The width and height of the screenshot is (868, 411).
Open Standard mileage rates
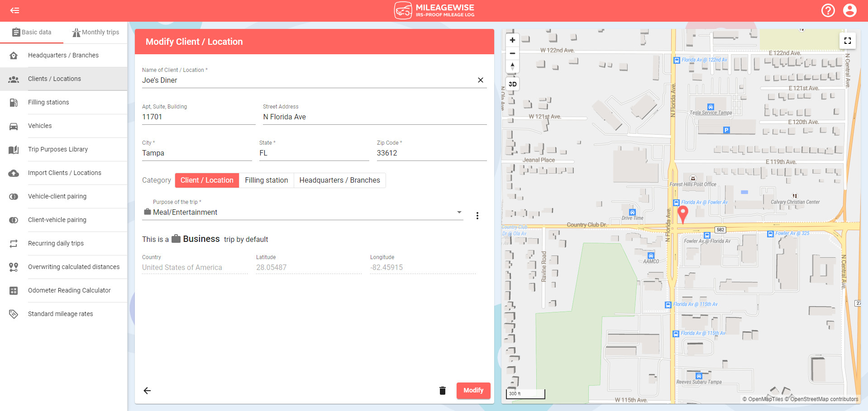63,314
